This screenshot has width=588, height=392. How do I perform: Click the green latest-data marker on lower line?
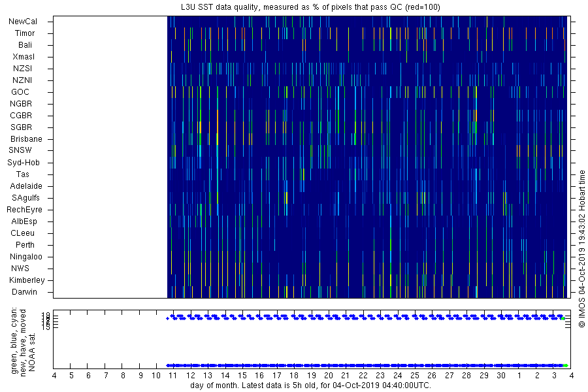[x=566, y=365]
